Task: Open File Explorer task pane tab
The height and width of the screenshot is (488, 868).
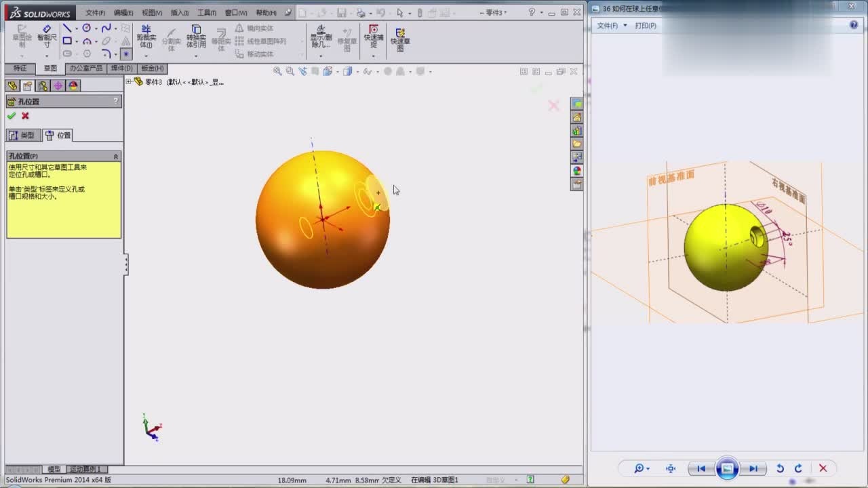Action: tap(576, 144)
